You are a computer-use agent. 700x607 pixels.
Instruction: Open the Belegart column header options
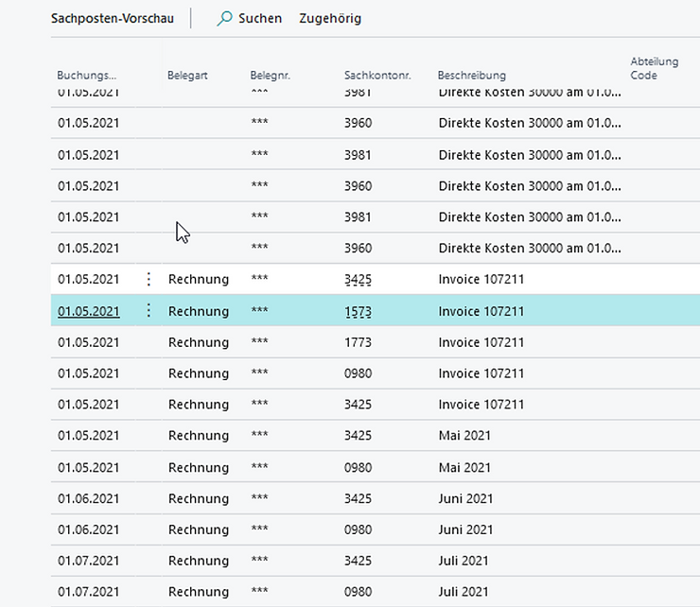[x=188, y=75]
